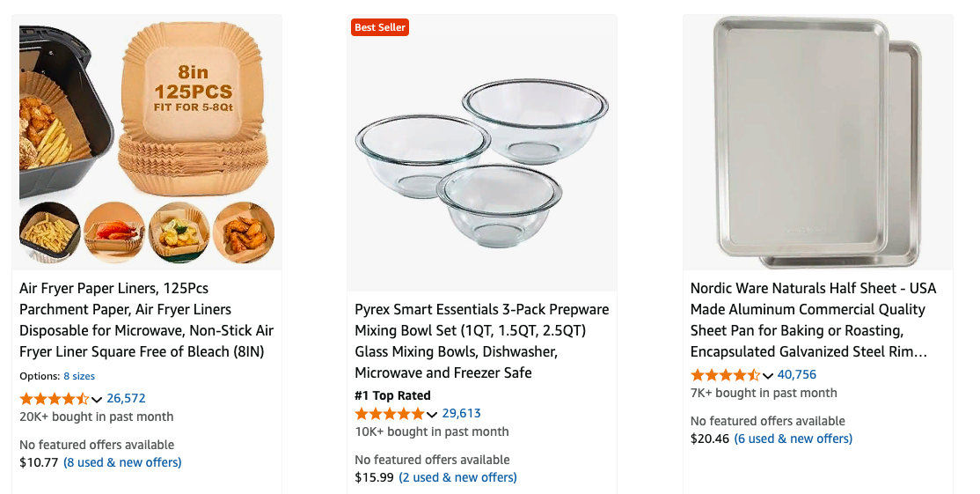Click the air fryer liners star rating
This screenshot has width=980, height=494.
(x=54, y=399)
